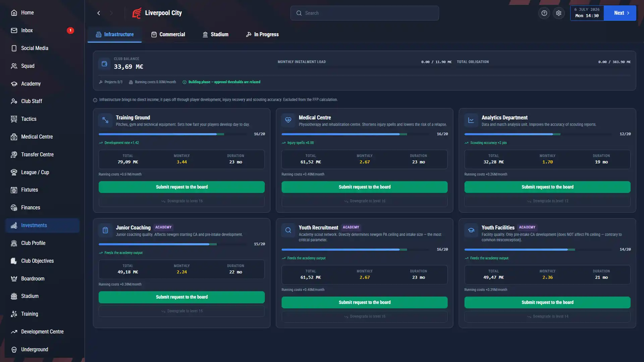Image resolution: width=644 pixels, height=362 pixels.
Task: Click the Analytics Department chart icon
Action: coord(471,120)
